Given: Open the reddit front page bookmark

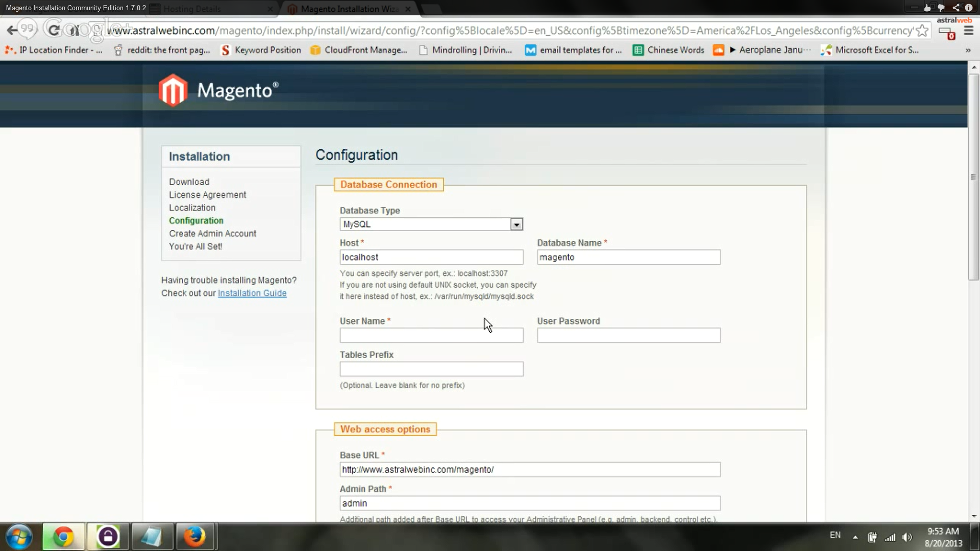Looking at the screenshot, I should 162,50.
